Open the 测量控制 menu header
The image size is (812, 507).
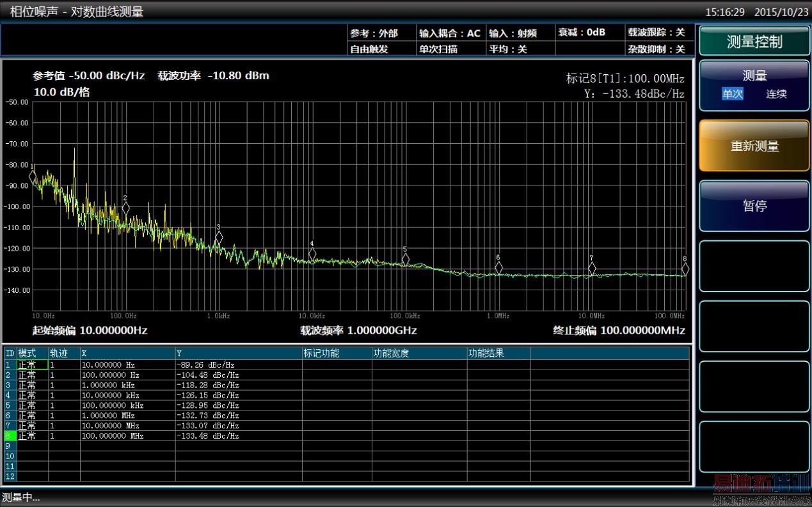point(754,42)
